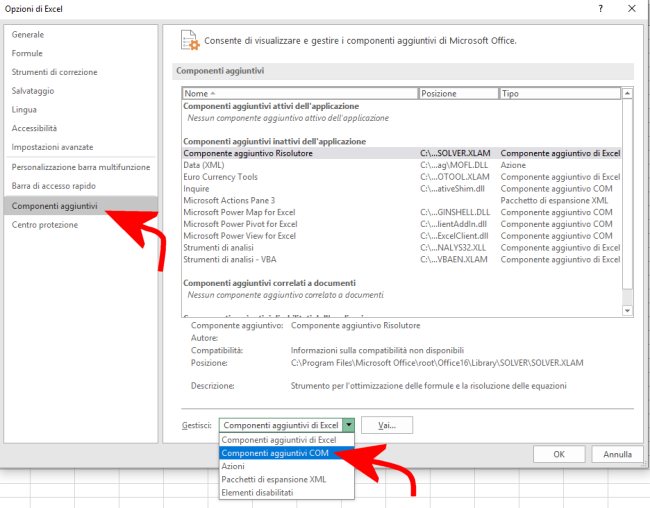650x508 pixels.
Task: Click the Annulla button
Action: point(617,454)
